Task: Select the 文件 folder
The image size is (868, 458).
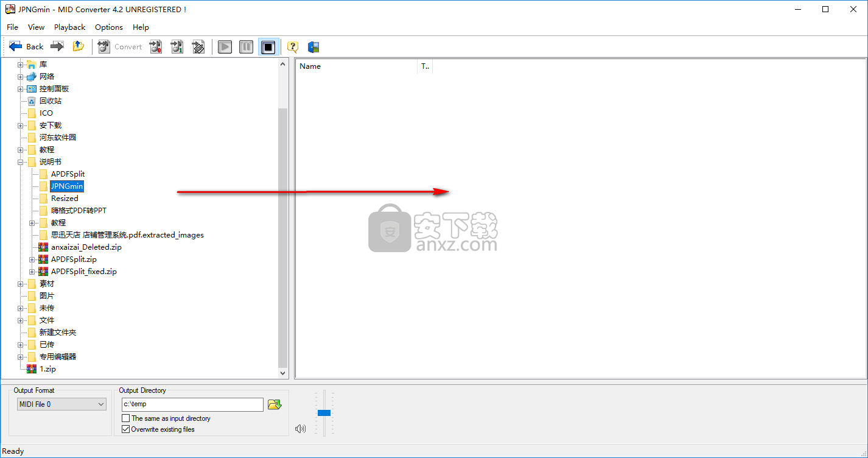Action: tap(47, 320)
